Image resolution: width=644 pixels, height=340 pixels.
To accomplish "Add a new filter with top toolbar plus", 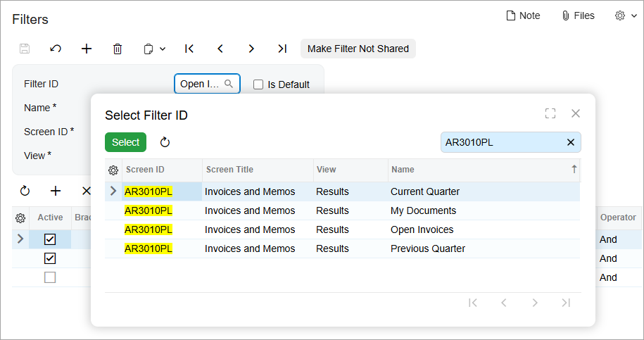I will coord(87,49).
